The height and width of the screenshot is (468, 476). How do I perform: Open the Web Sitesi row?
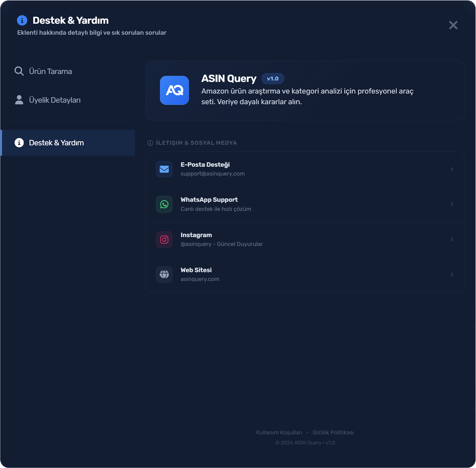(x=305, y=275)
